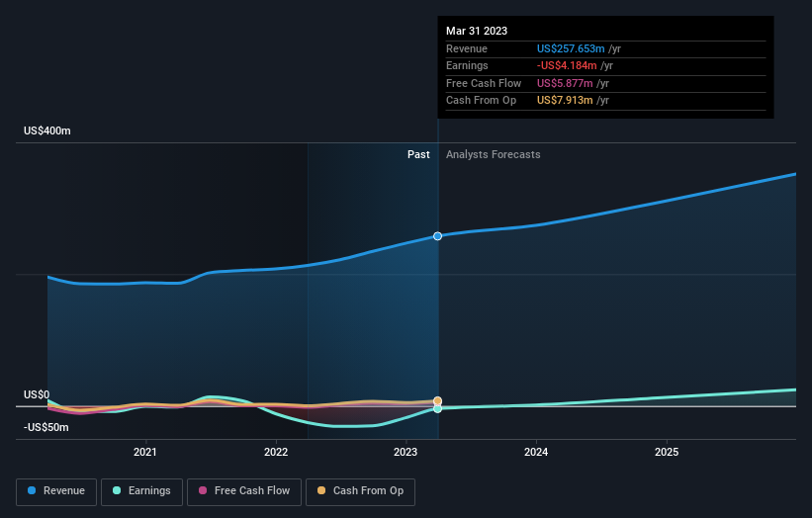The width and height of the screenshot is (812, 518).
Task: Click the -US$50m axis label
Action: click(x=46, y=427)
